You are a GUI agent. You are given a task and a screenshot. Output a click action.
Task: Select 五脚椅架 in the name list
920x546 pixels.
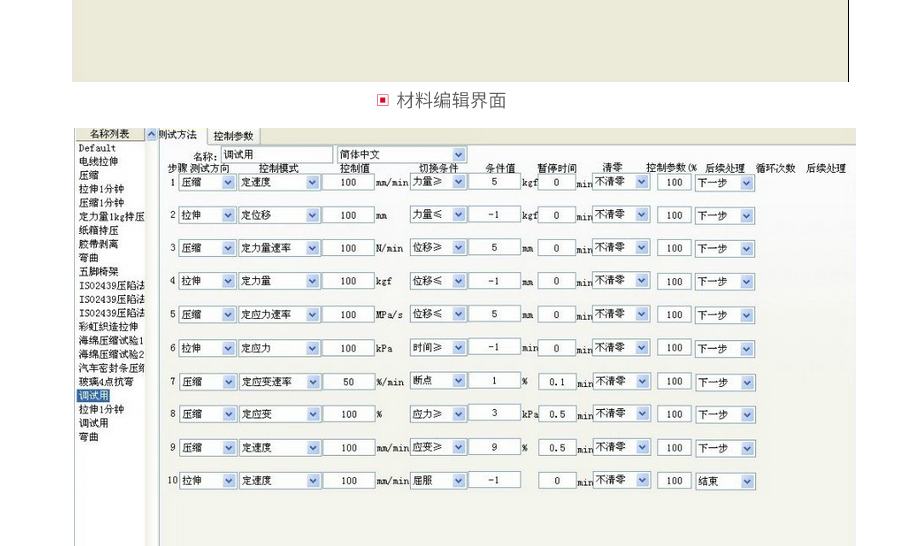pyautogui.click(x=98, y=271)
